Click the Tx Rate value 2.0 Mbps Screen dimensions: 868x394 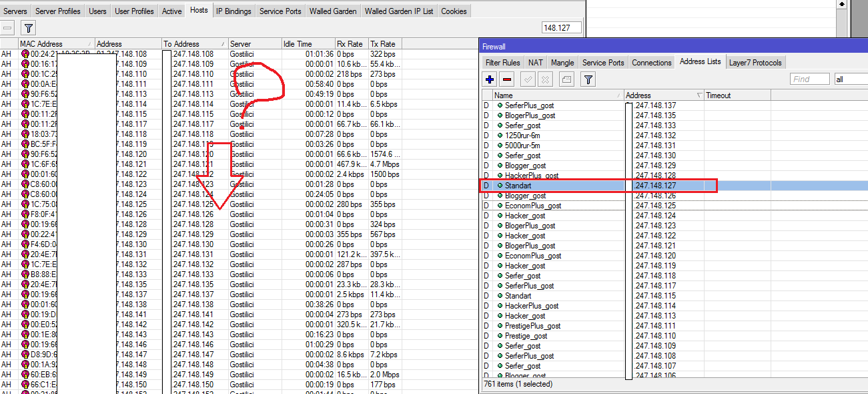(x=385, y=375)
